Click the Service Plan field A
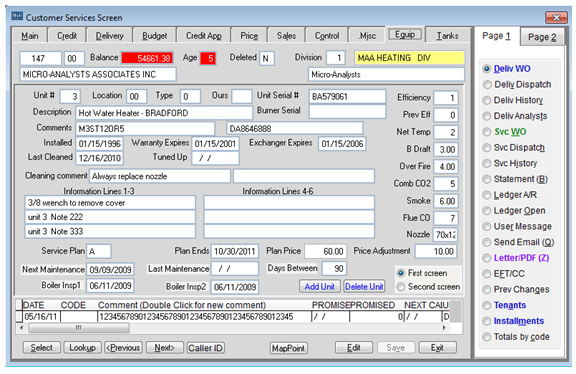576x374 pixels. pyautogui.click(x=98, y=251)
